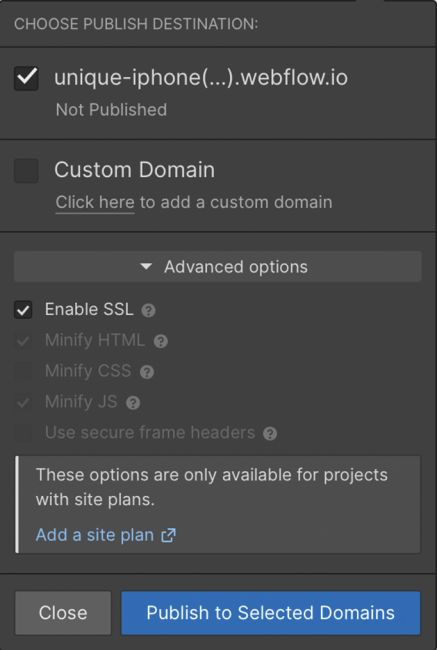Viewport: 437px width, 650px height.
Task: Click external link icon after Add a site plan
Action: click(168, 535)
